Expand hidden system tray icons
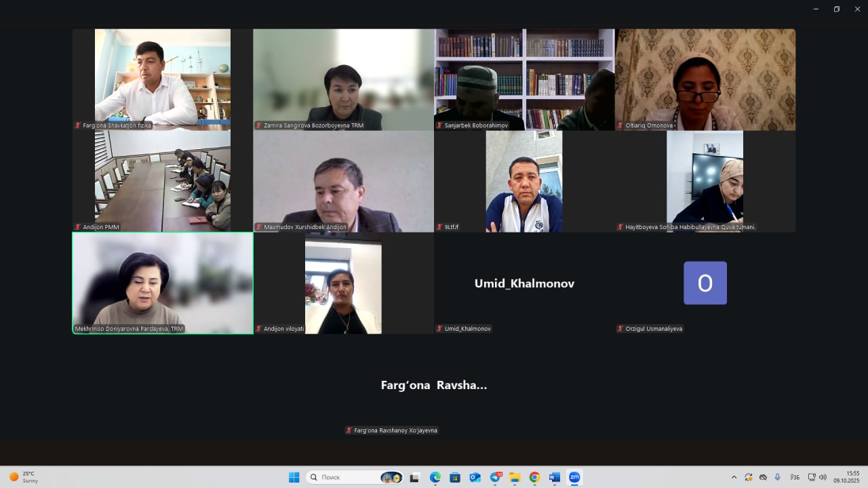 click(x=734, y=477)
